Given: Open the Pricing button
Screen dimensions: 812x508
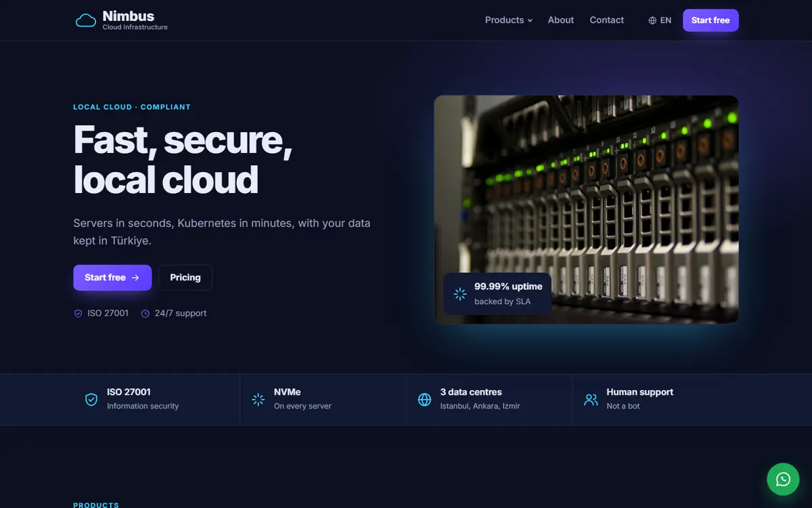Looking at the screenshot, I should click(x=185, y=278).
